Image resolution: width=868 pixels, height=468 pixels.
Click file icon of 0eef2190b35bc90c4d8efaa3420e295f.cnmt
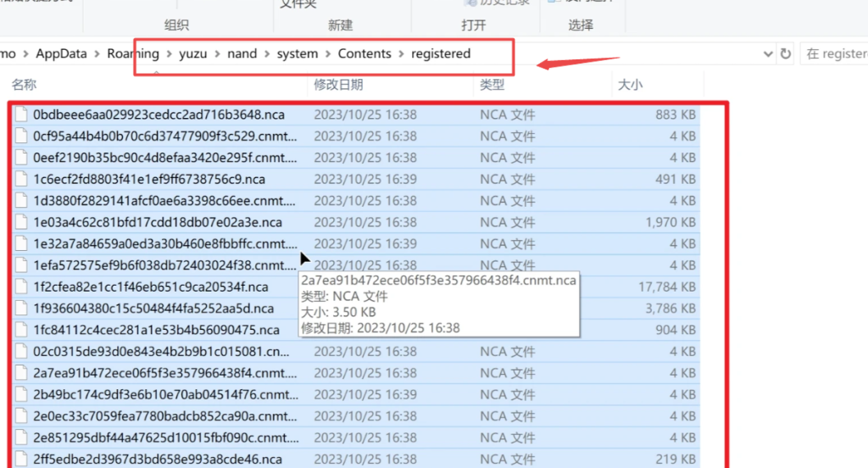[x=21, y=158]
